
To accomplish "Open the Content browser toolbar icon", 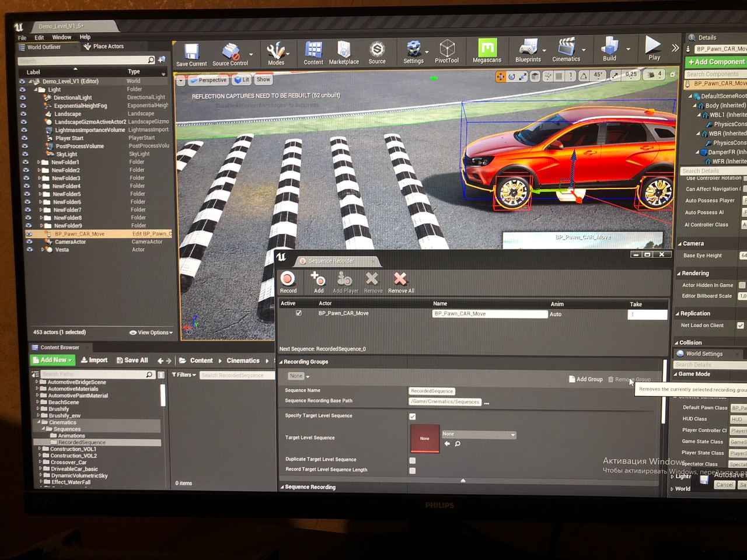I will pos(313,50).
